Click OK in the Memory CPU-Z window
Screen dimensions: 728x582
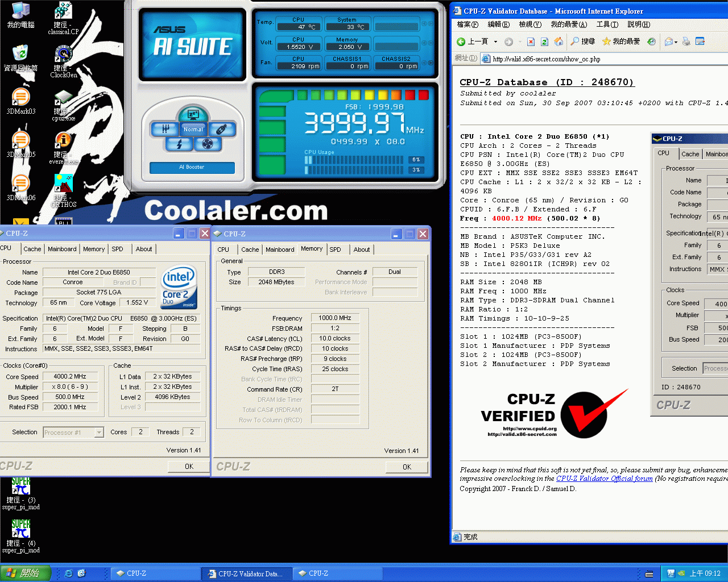[407, 467]
